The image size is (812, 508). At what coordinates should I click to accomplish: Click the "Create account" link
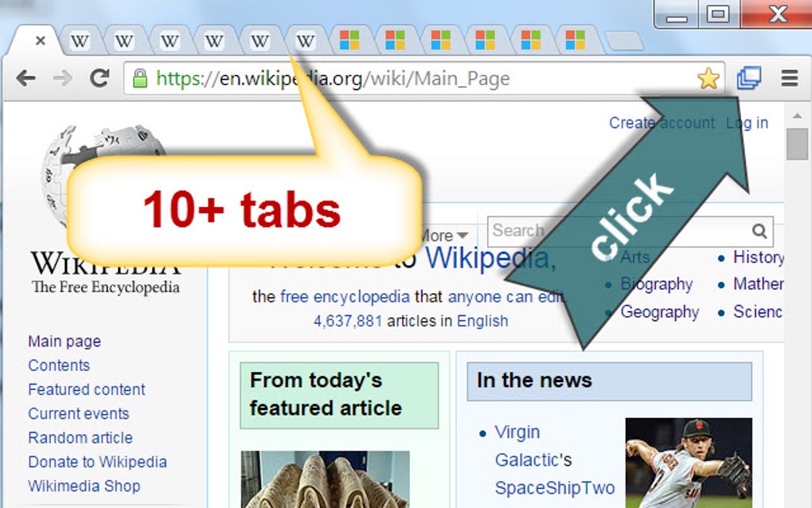pyautogui.click(x=662, y=123)
